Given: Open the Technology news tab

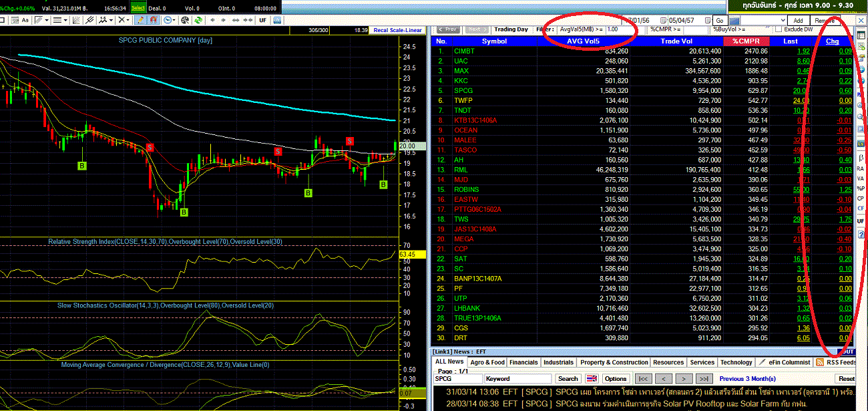Looking at the screenshot, I should 736,362.
